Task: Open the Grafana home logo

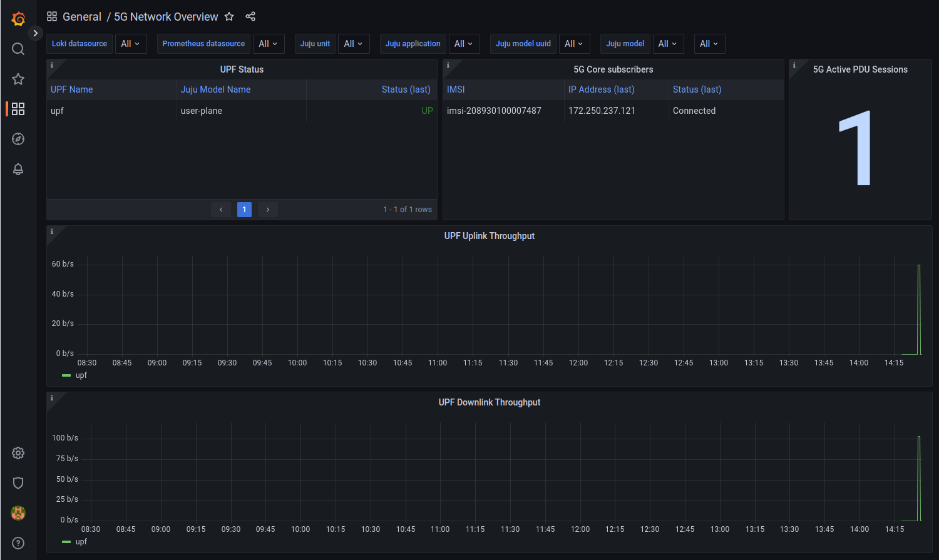Action: pos(18,19)
